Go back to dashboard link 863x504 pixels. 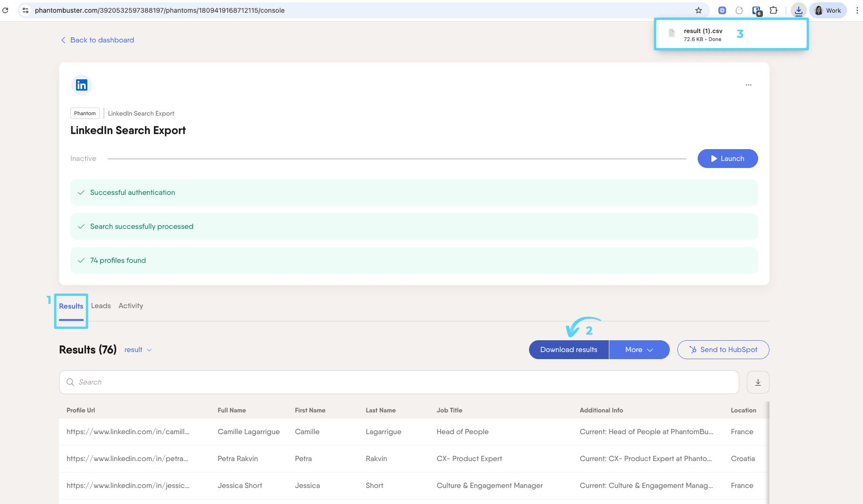(97, 40)
